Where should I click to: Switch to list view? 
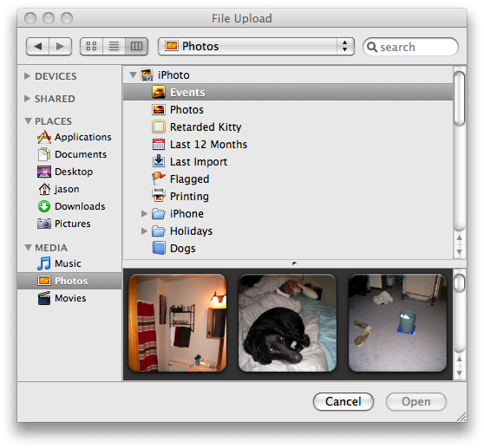[x=114, y=47]
